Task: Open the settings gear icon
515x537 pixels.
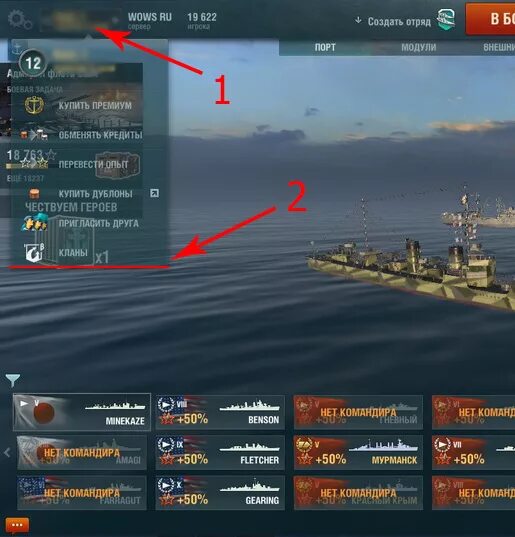Action: tap(20, 20)
